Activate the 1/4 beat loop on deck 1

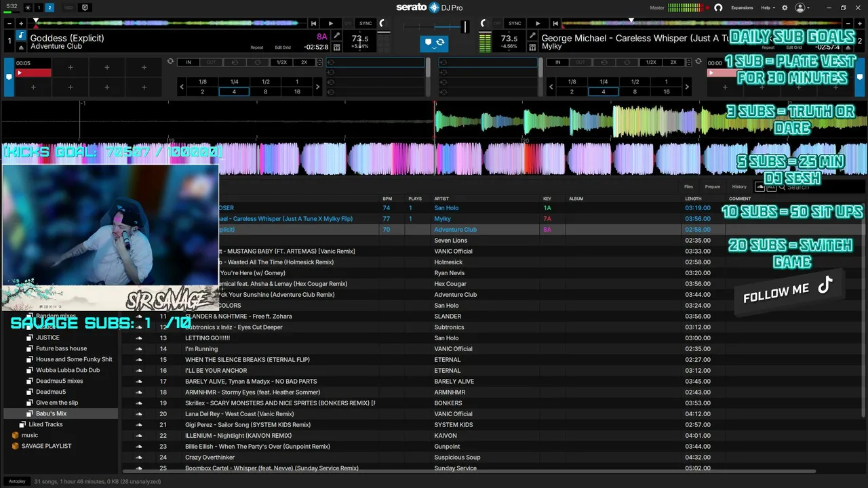point(234,82)
